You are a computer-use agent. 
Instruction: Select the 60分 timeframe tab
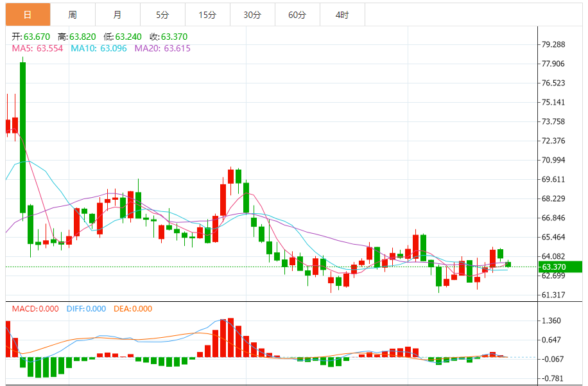tap(297, 15)
